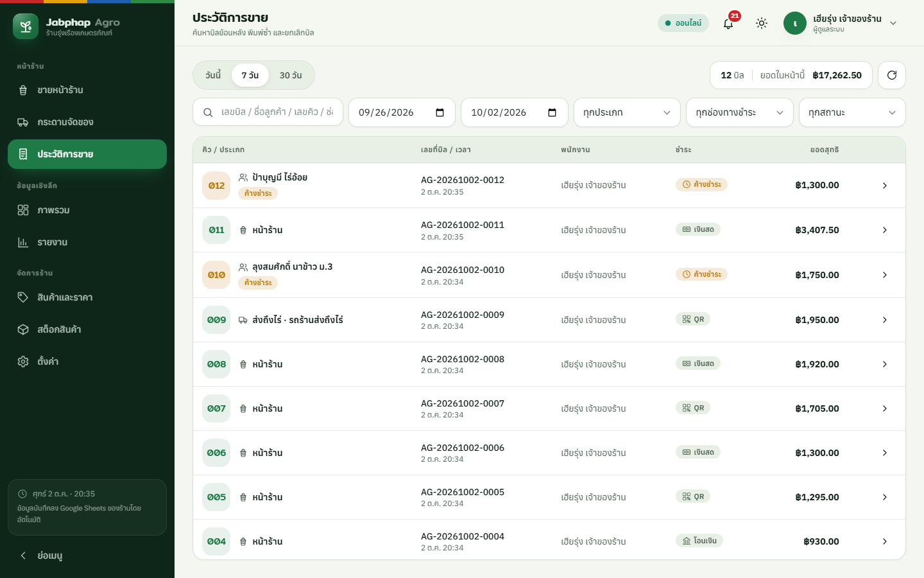Screen dimensions: 924x578
Task: Click the amount ฿3,407.50
Action: pyautogui.click(x=817, y=230)
